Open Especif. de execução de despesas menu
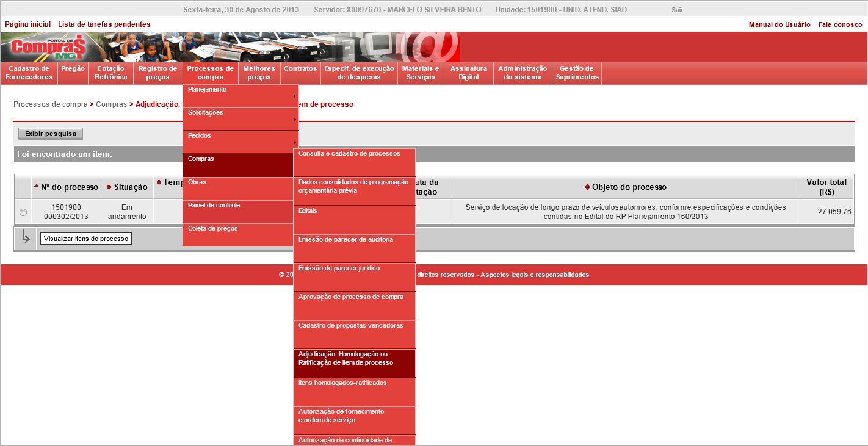This screenshot has height=446, width=868. tap(359, 73)
